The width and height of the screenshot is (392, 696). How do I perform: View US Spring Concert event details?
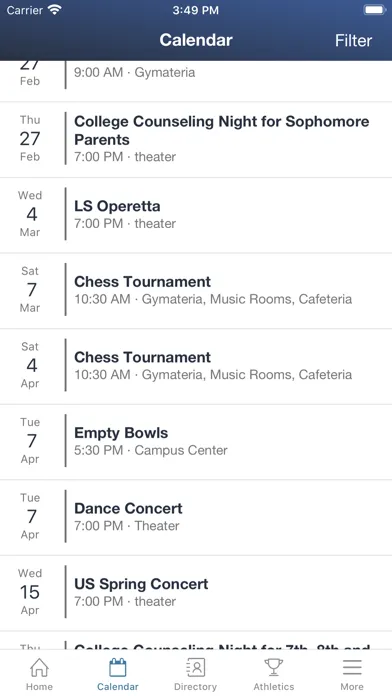tap(196, 593)
